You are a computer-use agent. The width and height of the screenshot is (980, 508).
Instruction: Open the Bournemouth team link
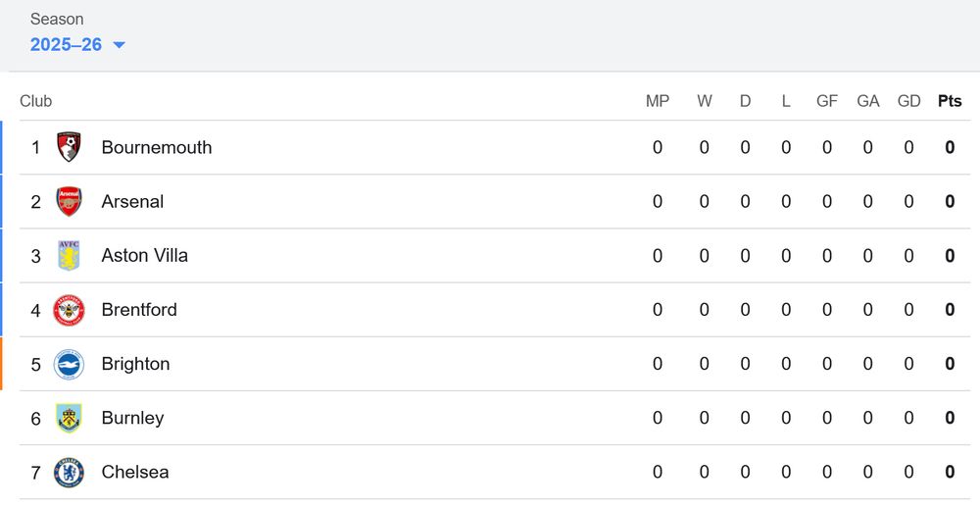[157, 147]
